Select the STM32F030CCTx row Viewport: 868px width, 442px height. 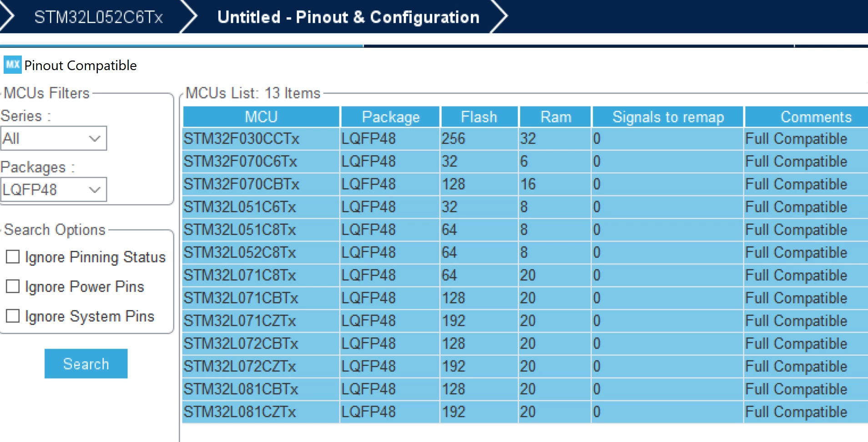(x=525, y=138)
